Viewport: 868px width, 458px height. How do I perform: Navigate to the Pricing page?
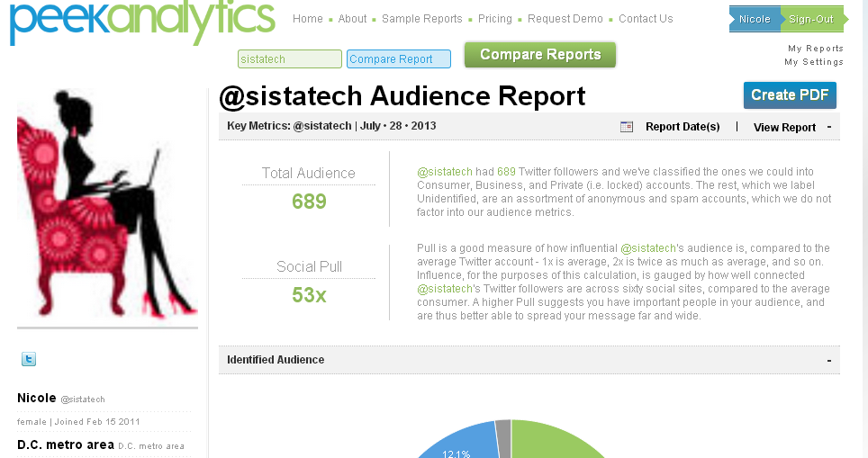[x=494, y=19]
